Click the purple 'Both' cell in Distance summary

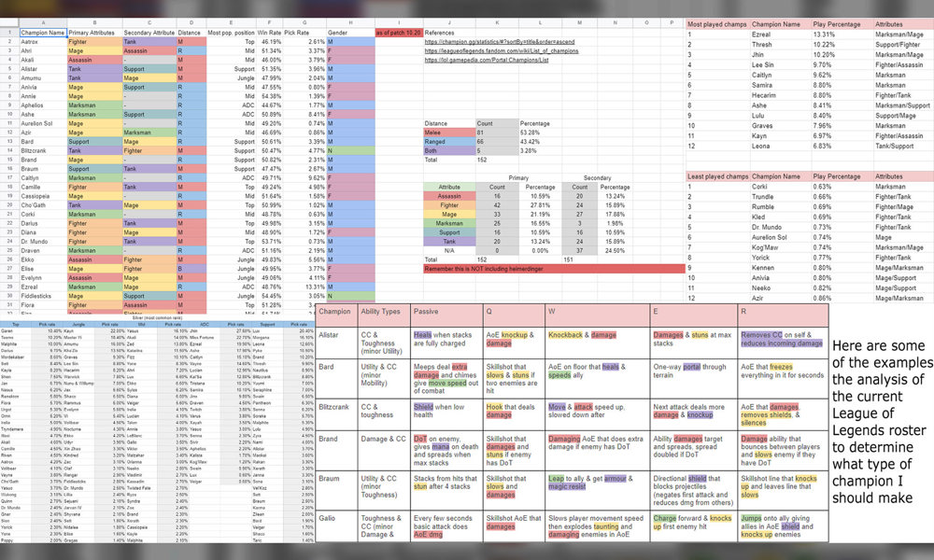[449, 150]
